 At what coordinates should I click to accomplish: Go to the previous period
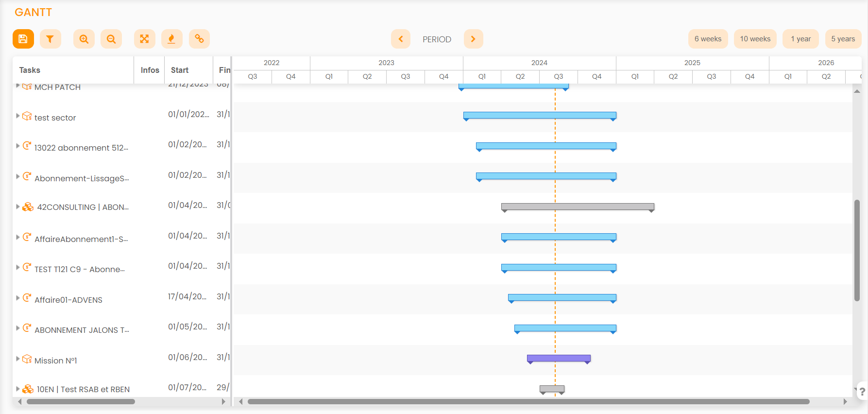pos(401,39)
